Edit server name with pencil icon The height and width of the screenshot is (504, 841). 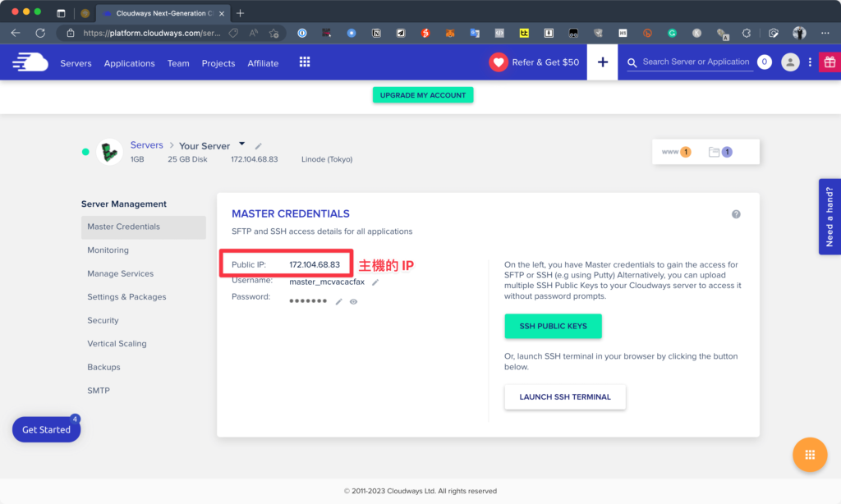[x=259, y=146]
